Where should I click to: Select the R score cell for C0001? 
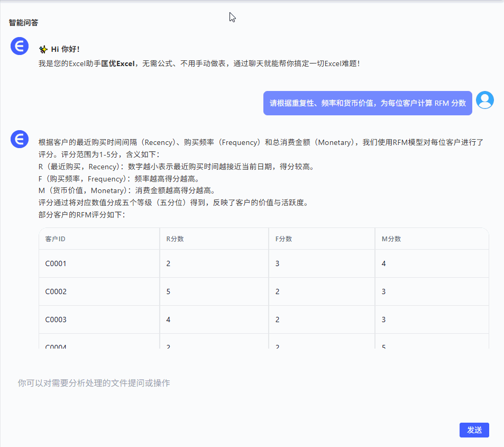click(x=214, y=263)
